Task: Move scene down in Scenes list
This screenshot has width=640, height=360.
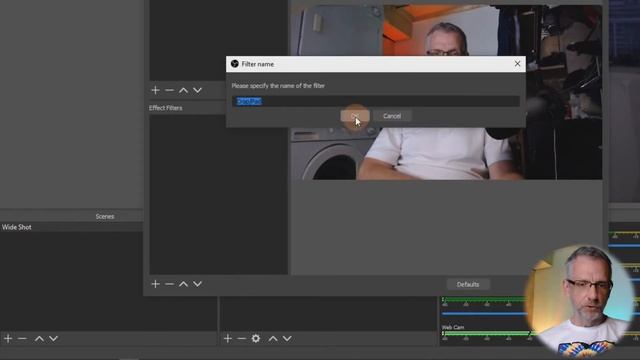Action: click(53, 338)
